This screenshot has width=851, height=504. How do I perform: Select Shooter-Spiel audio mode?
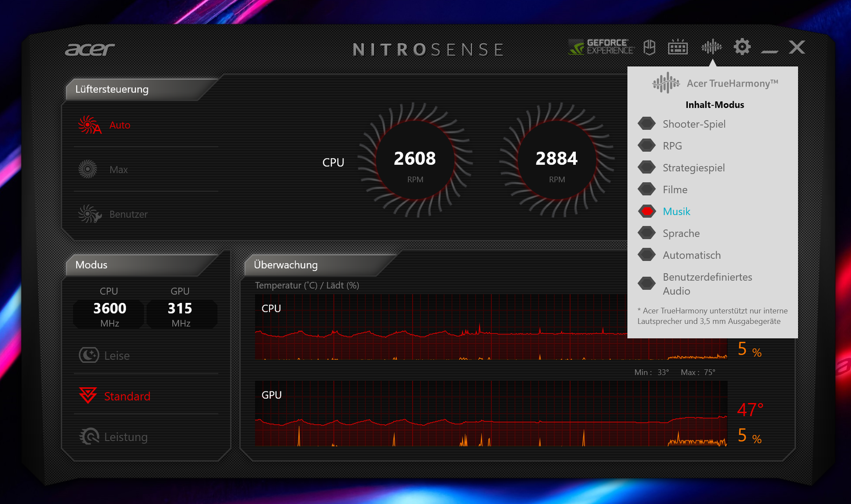click(x=694, y=124)
